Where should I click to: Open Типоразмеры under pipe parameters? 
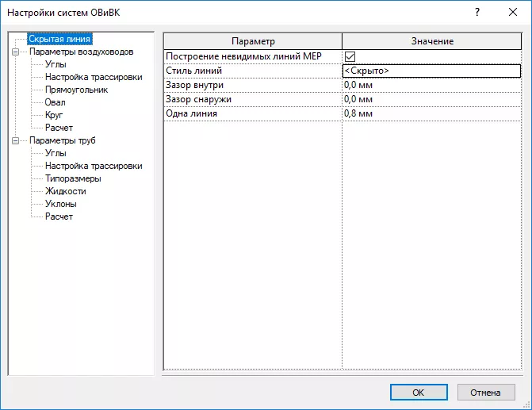click(73, 178)
